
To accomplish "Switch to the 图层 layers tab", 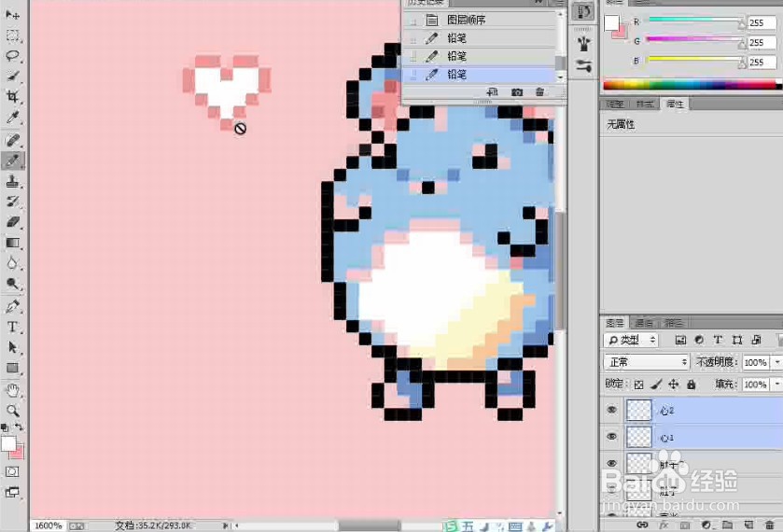I will point(615,322).
